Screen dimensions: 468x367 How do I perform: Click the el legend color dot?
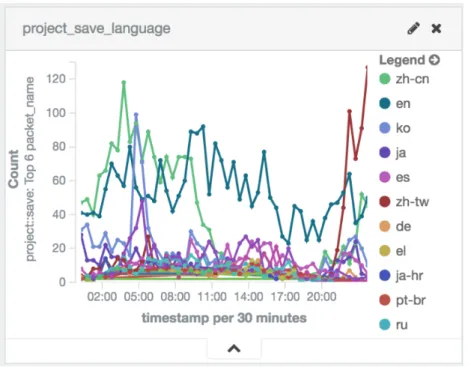click(385, 251)
